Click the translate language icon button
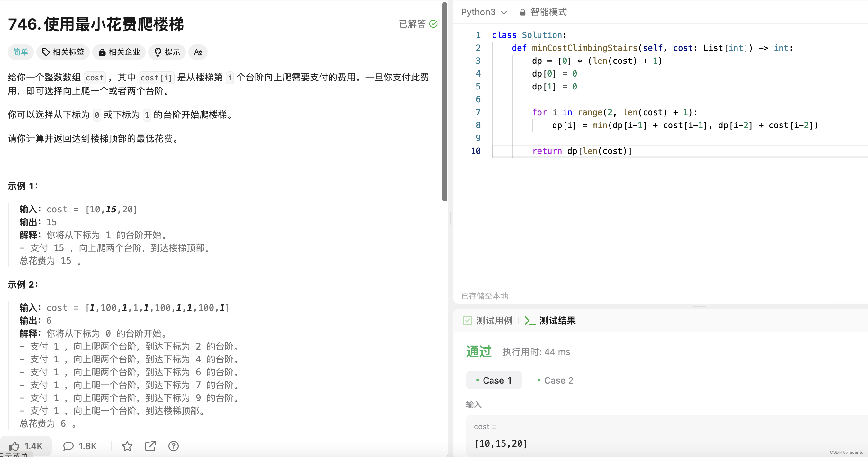The height and width of the screenshot is (457, 868). 198,52
